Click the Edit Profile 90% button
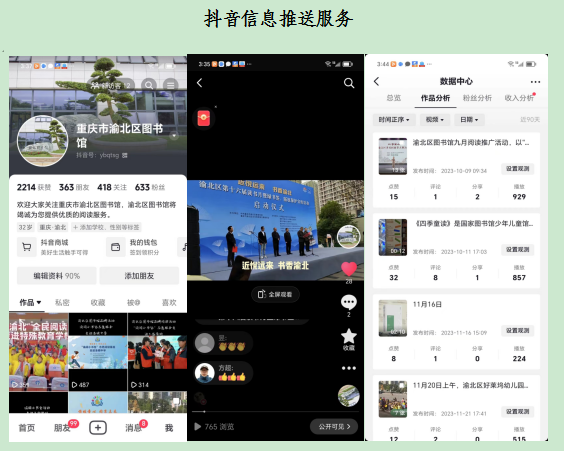 (x=57, y=276)
